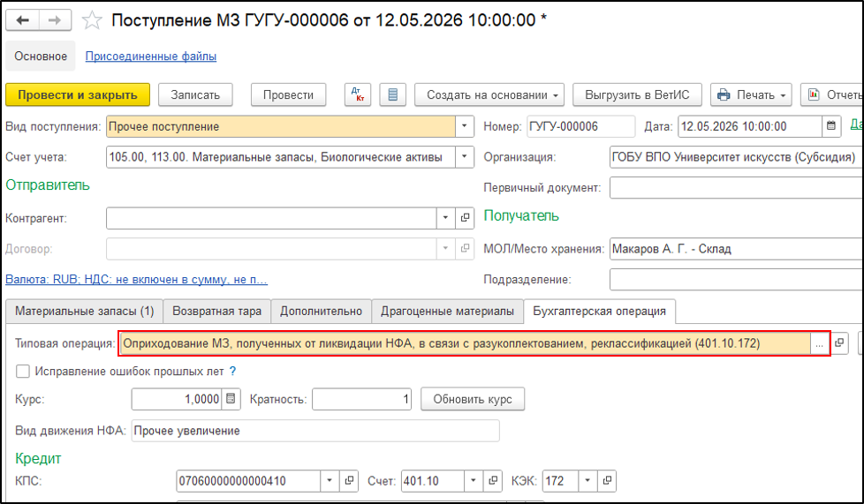Select the Основное section

click(41, 56)
